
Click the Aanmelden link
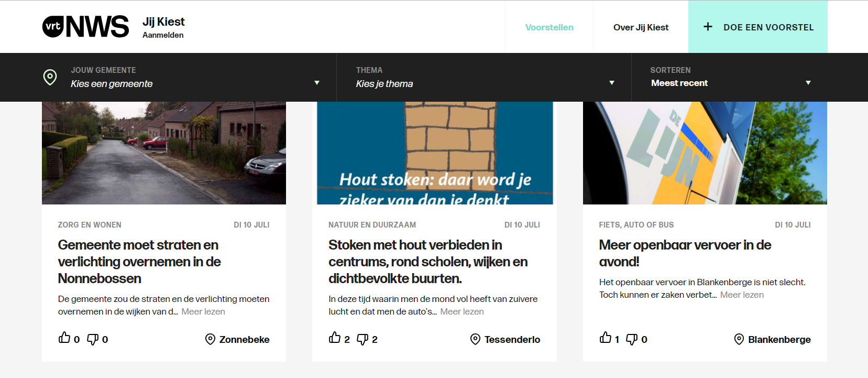click(163, 35)
